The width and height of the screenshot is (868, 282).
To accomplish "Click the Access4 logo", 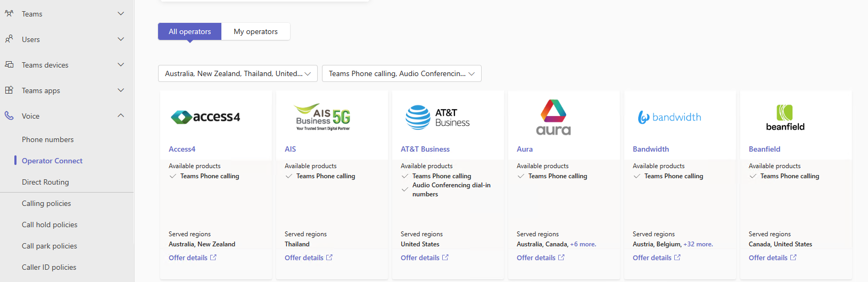I will click(205, 117).
